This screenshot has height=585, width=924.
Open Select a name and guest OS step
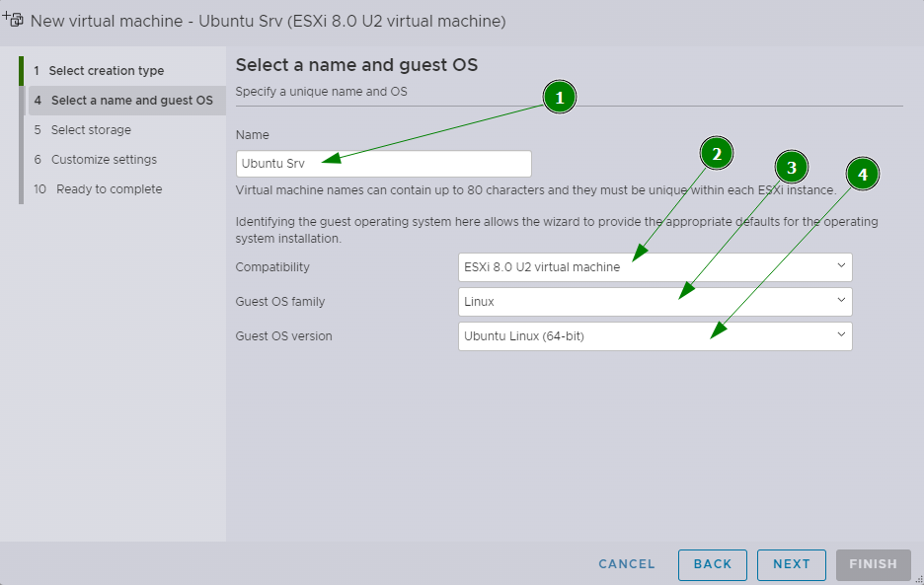tap(127, 101)
